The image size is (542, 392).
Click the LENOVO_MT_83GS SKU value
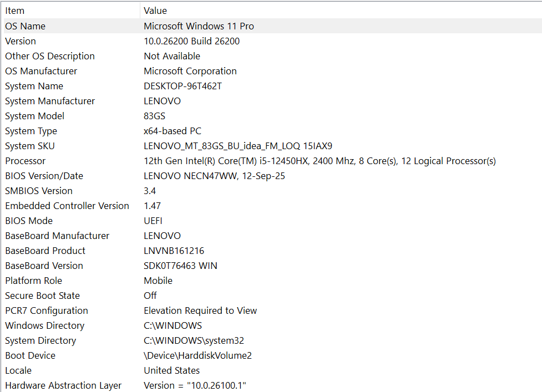pyautogui.click(x=238, y=146)
